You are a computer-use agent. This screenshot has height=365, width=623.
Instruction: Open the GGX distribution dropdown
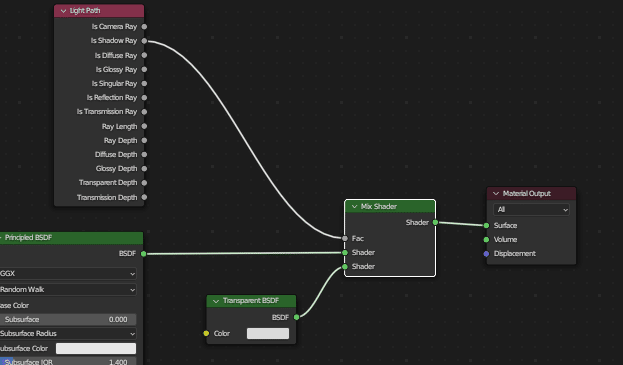point(68,274)
